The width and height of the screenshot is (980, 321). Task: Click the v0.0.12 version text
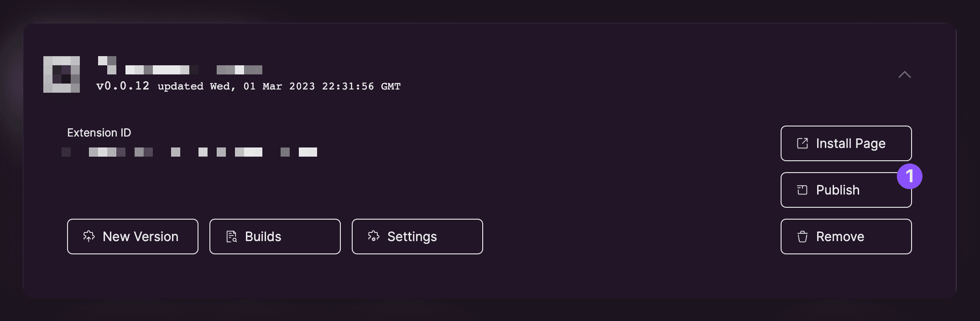click(x=123, y=86)
